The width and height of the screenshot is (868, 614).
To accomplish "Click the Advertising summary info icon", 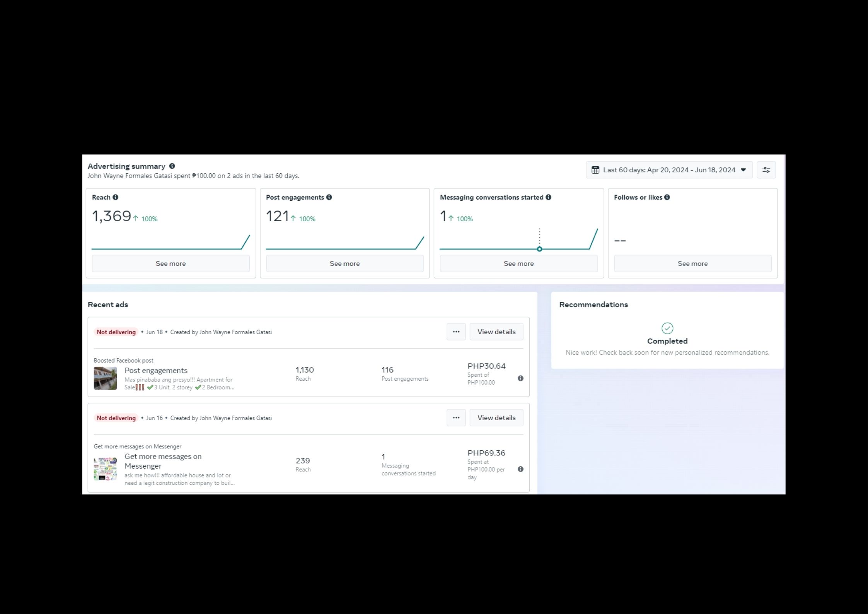I will (x=172, y=166).
